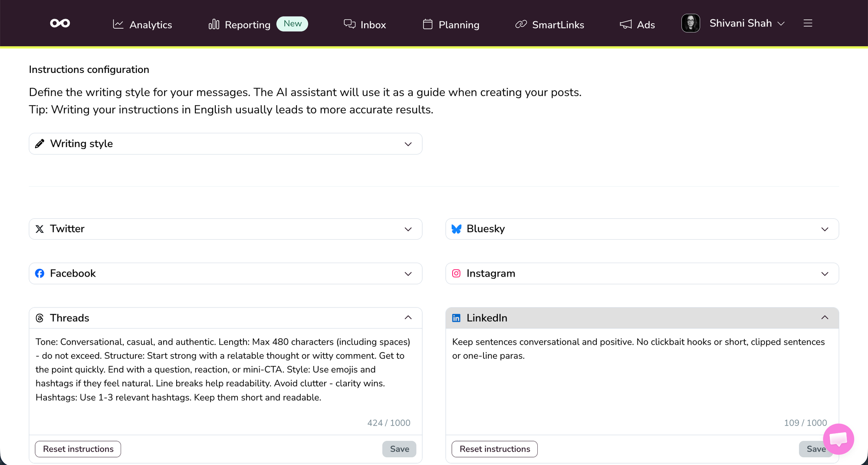Open the SmartLinks section
The width and height of the screenshot is (868, 465).
click(549, 24)
